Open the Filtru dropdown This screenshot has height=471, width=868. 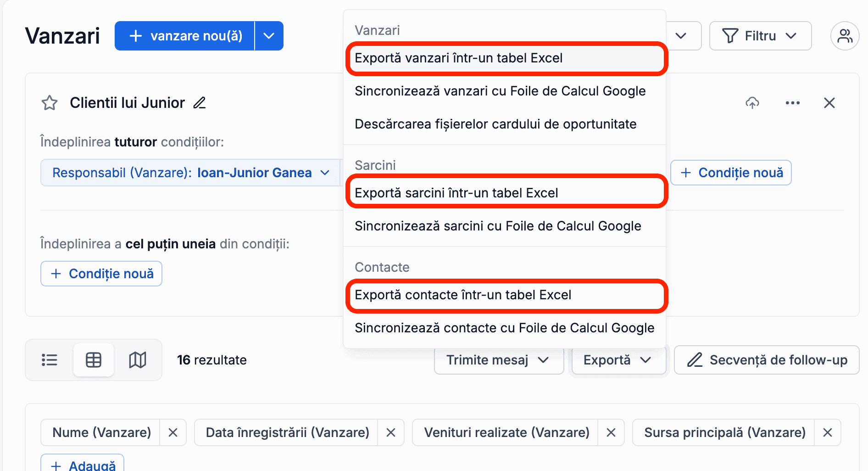(760, 36)
